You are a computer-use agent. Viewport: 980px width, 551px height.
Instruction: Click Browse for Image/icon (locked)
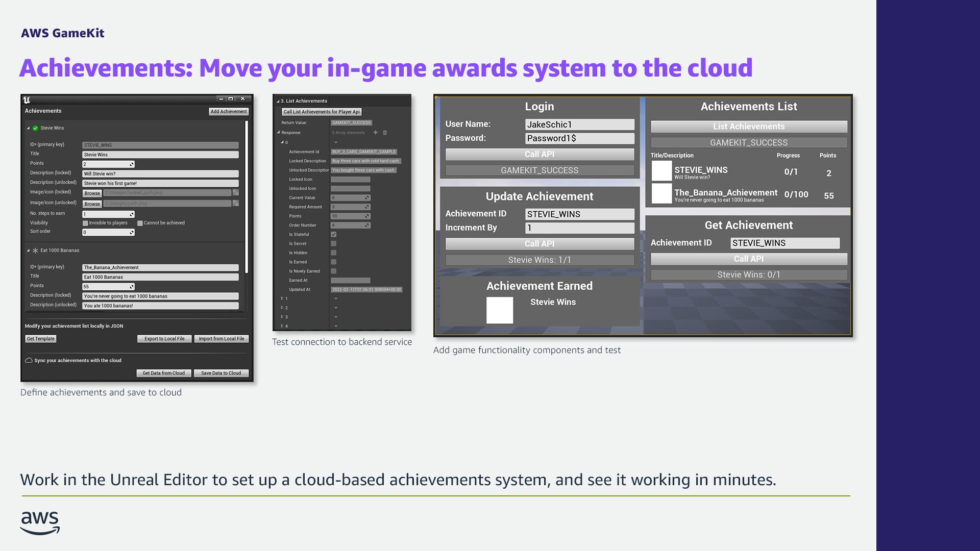click(x=92, y=193)
